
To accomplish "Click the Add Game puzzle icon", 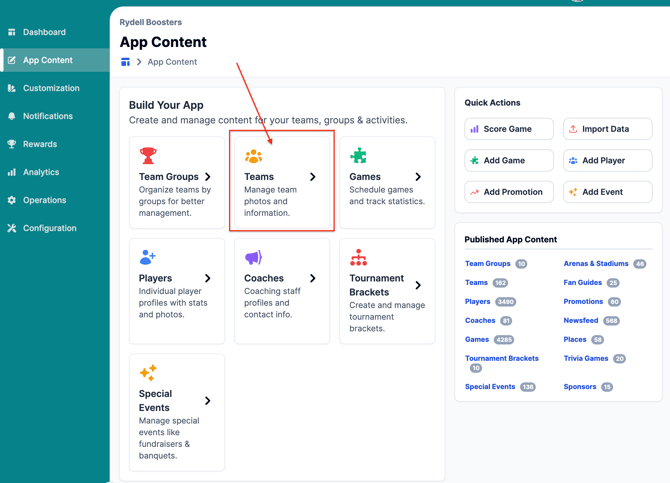I will (x=475, y=161).
